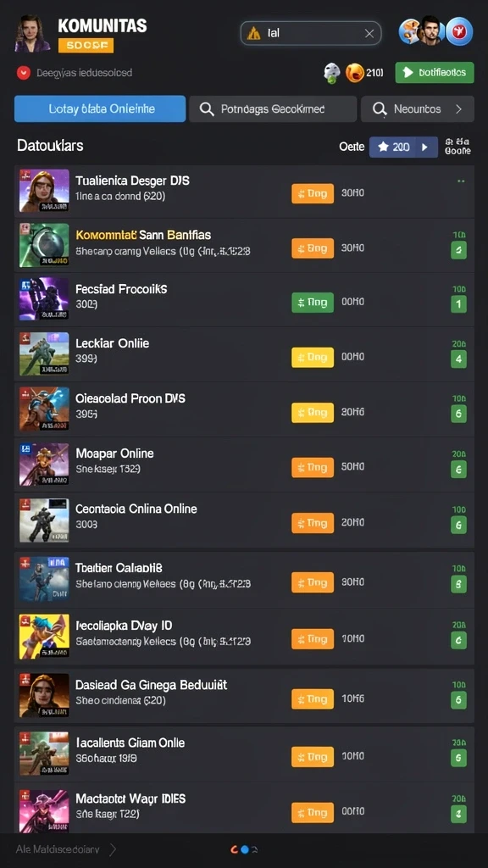This screenshot has height=868, width=488.
Task: Click the green button in the Fecsfad Frocoiiks row
Action: click(x=313, y=303)
